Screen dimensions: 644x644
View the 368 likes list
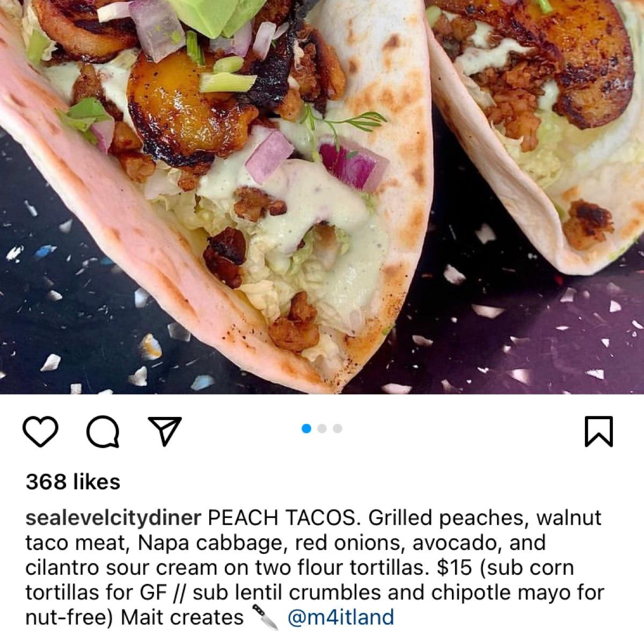pyautogui.click(x=73, y=481)
